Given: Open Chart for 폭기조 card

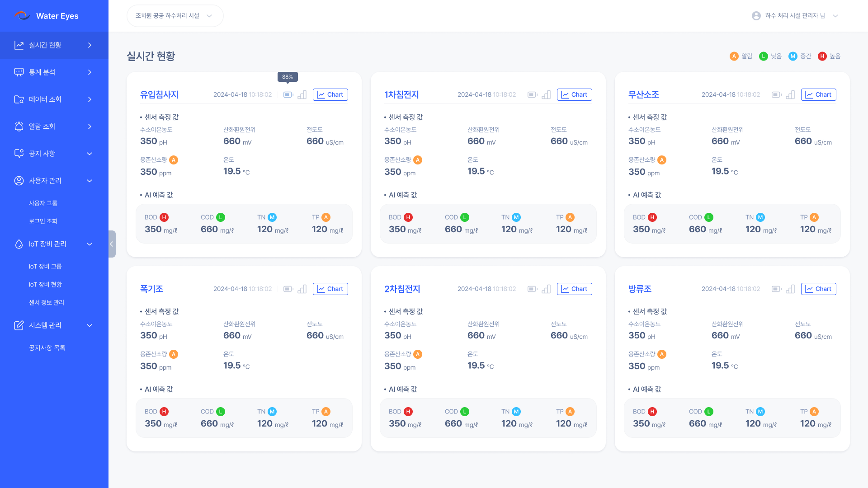Looking at the screenshot, I should coord(330,289).
